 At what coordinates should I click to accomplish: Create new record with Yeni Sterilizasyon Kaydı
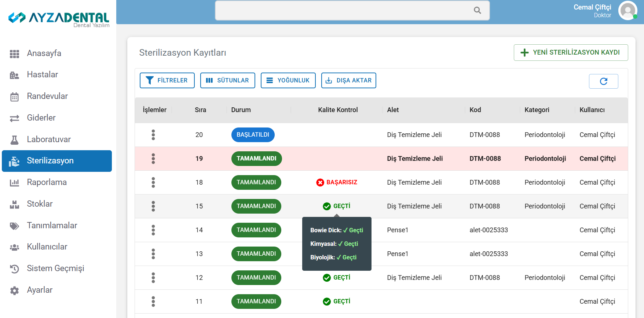(x=571, y=52)
